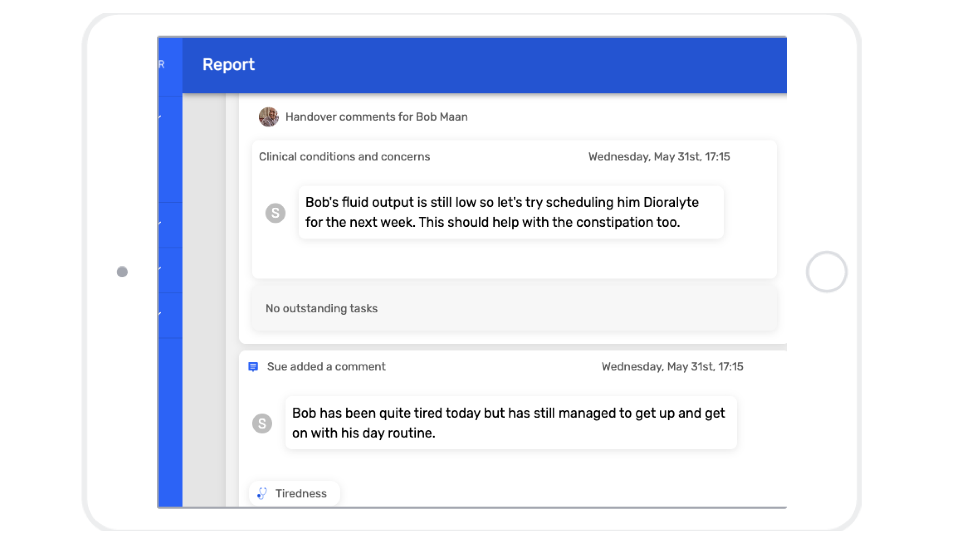Screen dimensions: 957x560
Task: Open the comment about Bob being tired today
Action: 511,423
